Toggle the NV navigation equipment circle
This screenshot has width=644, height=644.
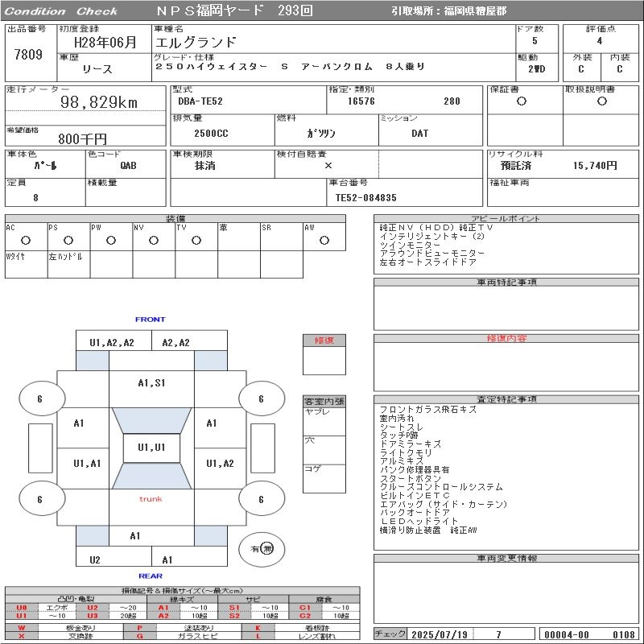(153, 240)
